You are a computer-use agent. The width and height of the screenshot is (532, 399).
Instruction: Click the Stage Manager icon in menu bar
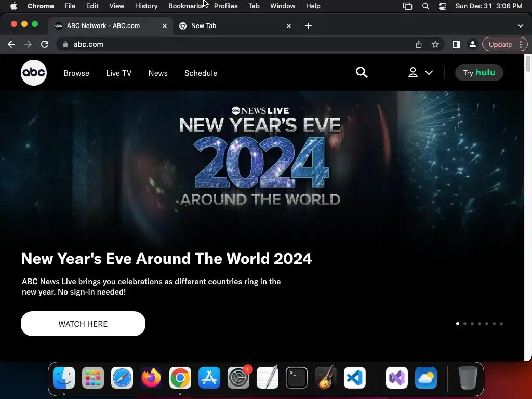(x=407, y=6)
